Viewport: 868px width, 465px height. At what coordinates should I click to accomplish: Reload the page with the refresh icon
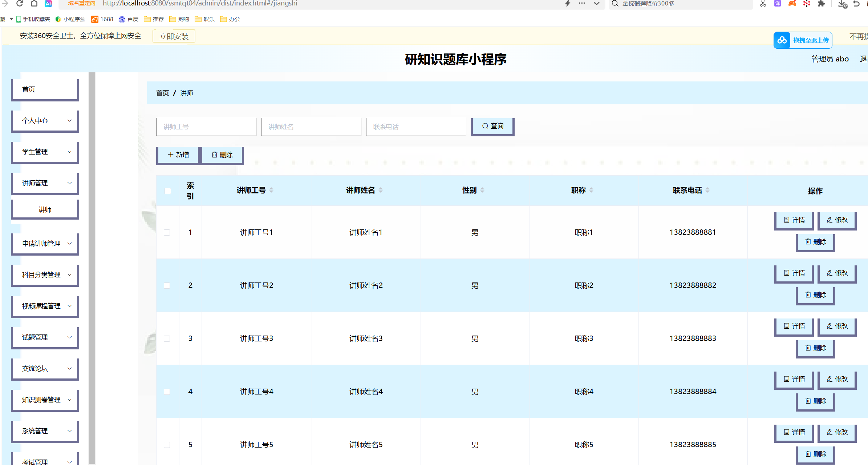pyautogui.click(x=20, y=4)
